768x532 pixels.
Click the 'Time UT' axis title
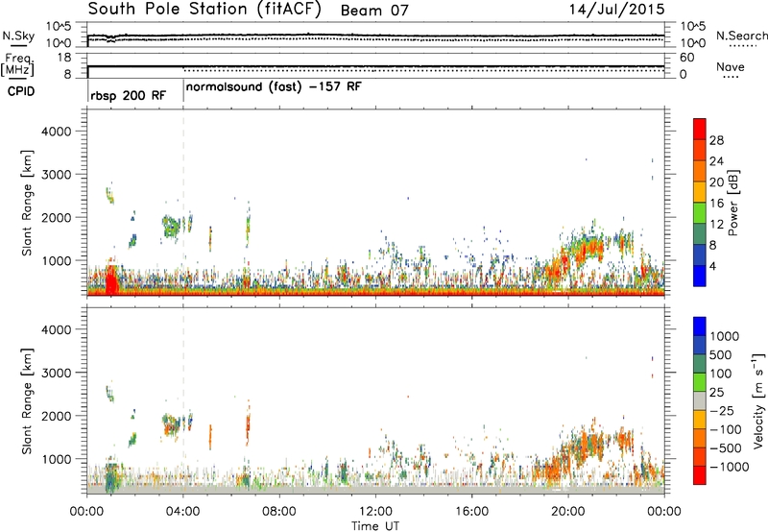pos(375,525)
